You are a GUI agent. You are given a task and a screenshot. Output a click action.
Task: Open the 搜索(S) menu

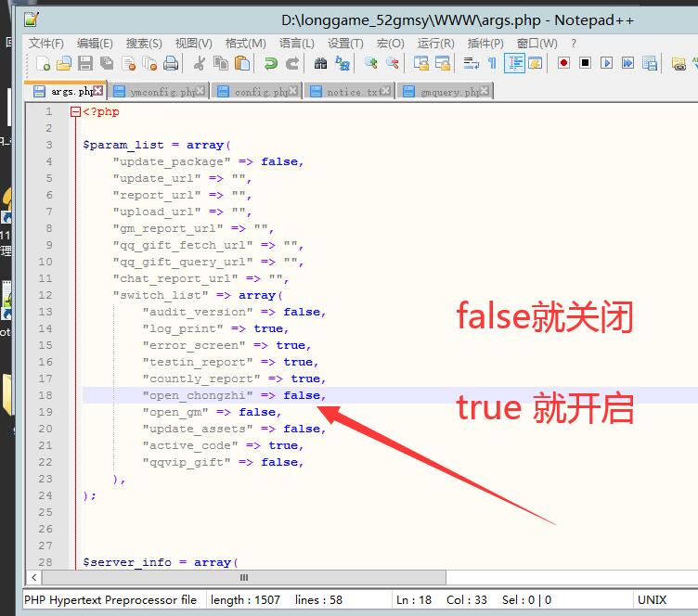point(144,44)
